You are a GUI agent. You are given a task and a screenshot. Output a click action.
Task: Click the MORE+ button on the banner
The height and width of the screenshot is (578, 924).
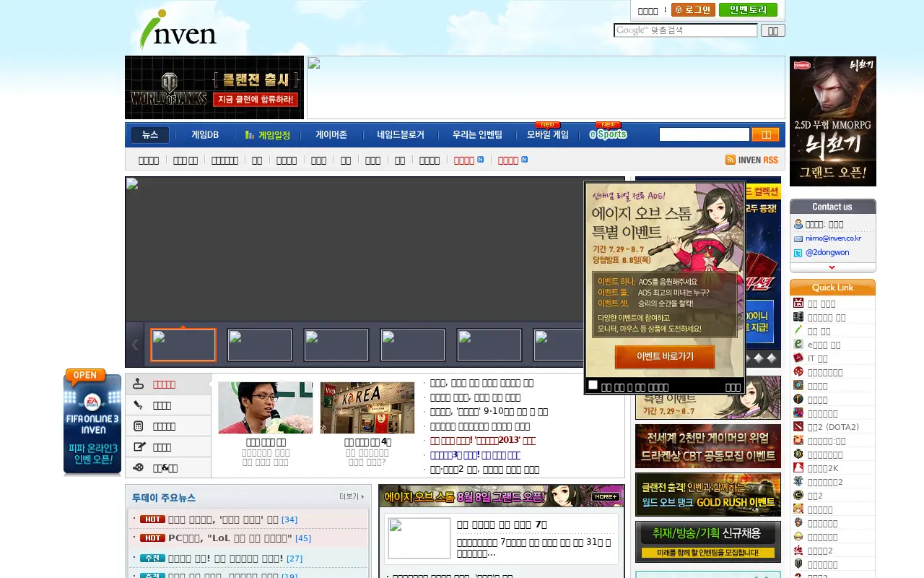click(606, 496)
